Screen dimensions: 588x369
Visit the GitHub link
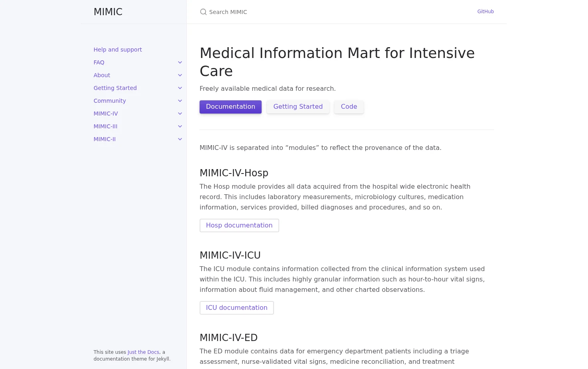[485, 12]
